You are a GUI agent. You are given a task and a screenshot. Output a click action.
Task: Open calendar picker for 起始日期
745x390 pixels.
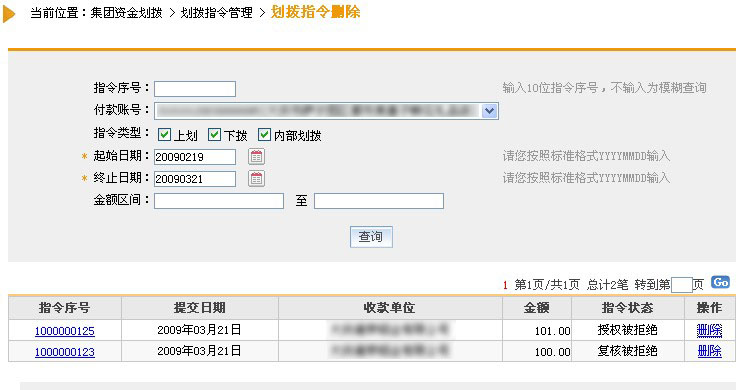pyautogui.click(x=256, y=157)
